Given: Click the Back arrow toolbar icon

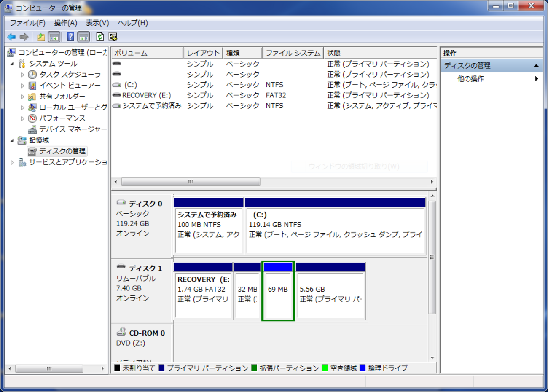Looking at the screenshot, I should [11, 37].
